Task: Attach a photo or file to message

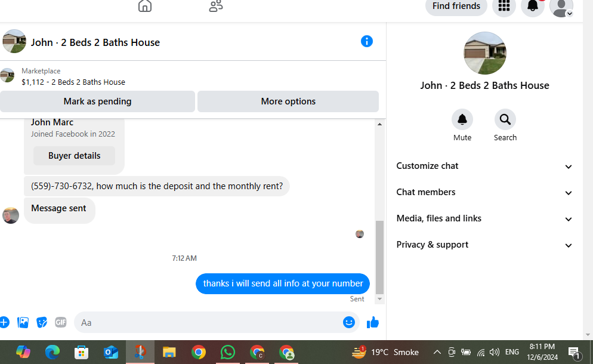Action: (x=23, y=322)
